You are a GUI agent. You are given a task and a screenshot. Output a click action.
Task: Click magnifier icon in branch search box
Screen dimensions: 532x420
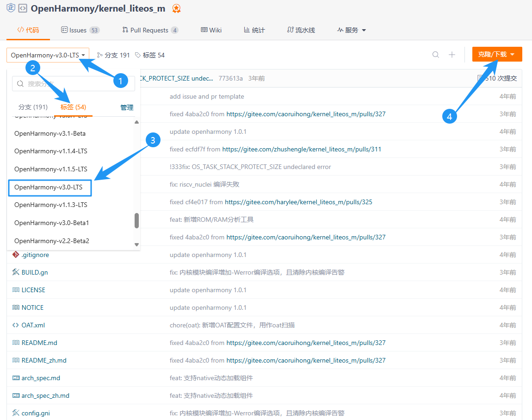click(20, 83)
